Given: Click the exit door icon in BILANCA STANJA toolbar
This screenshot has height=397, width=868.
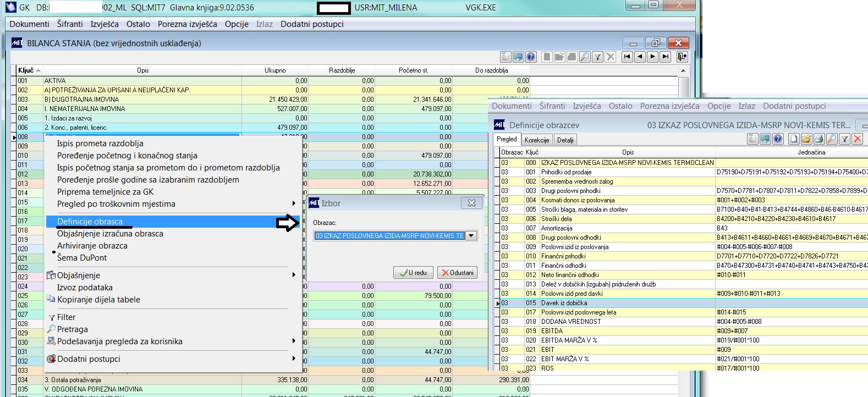Looking at the screenshot, I should click(x=682, y=57).
